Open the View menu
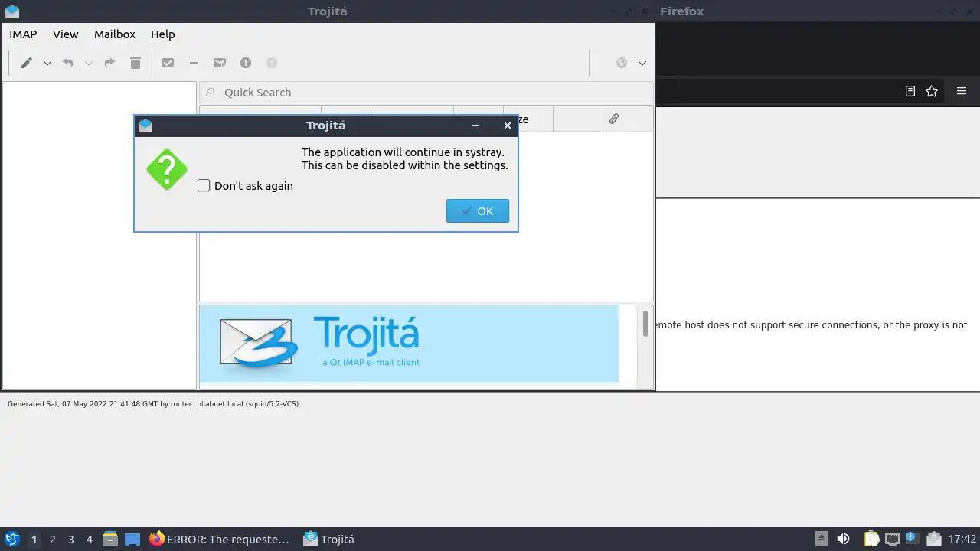The height and width of the screenshot is (551, 980). tap(66, 34)
